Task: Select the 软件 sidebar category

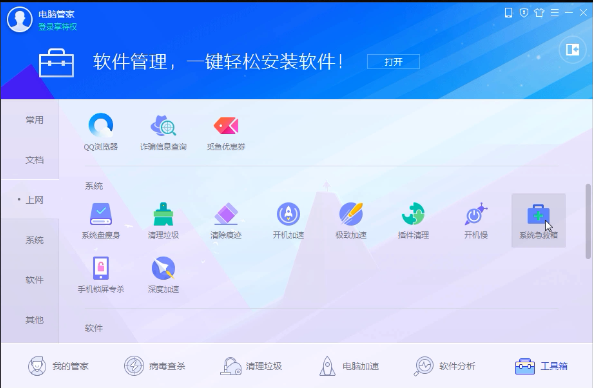Action: [x=34, y=280]
